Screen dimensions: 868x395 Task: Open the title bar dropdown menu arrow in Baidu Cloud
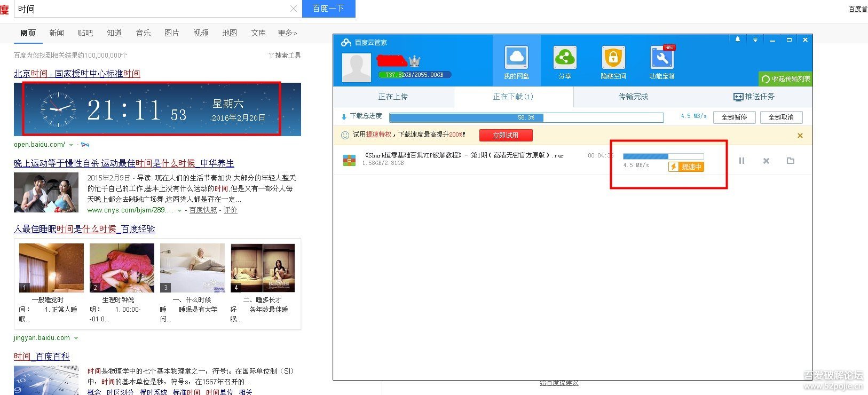click(755, 40)
